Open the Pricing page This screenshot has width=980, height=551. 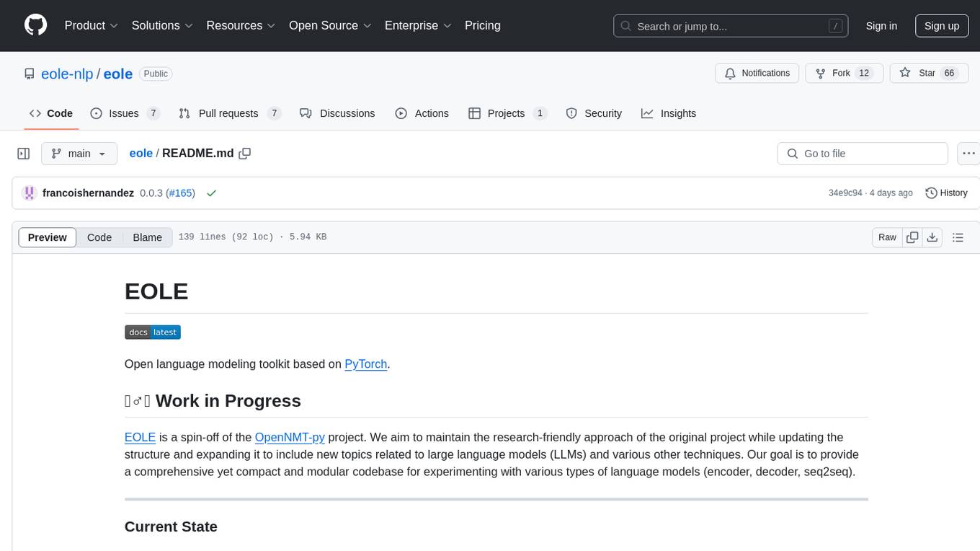(x=483, y=25)
